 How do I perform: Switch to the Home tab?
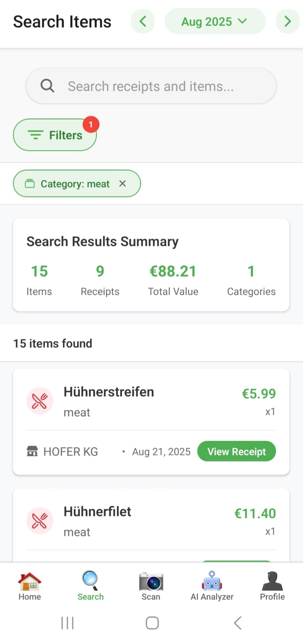tap(30, 587)
